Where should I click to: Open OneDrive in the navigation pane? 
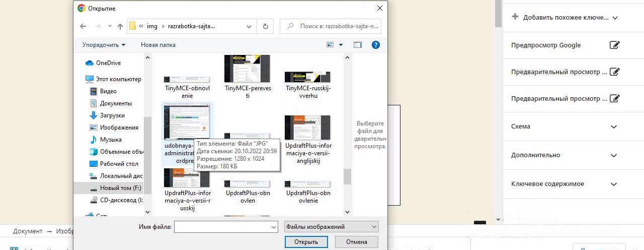(x=108, y=63)
